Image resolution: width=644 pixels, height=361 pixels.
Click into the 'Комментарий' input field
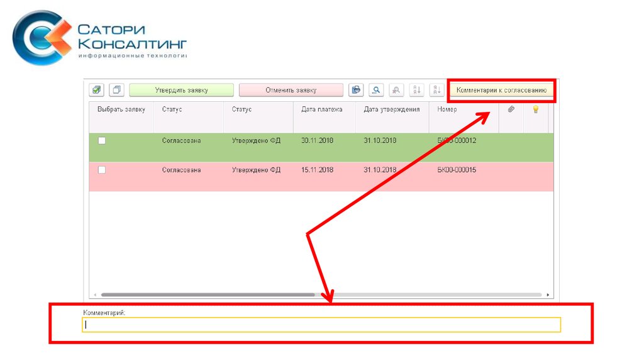coord(321,325)
